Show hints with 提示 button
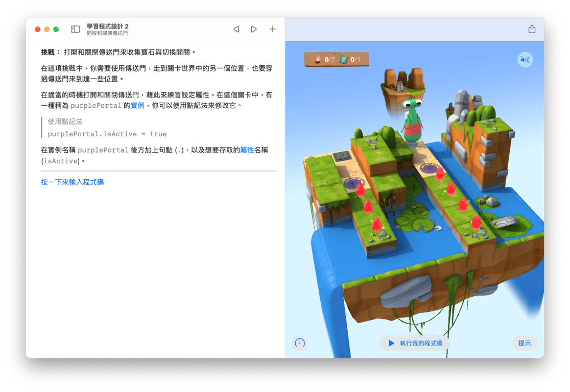The height and width of the screenshot is (392, 570). pyautogui.click(x=525, y=344)
